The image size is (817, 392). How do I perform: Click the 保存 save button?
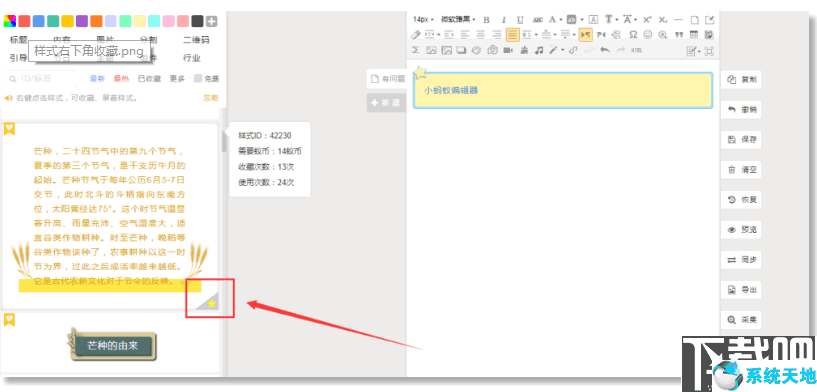click(x=741, y=140)
